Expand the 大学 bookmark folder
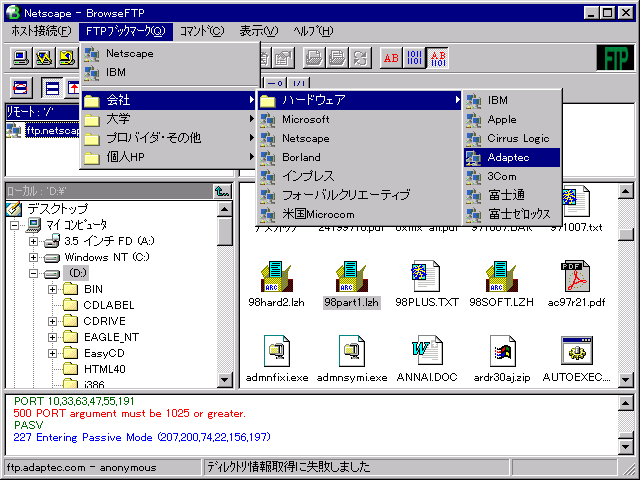 (169, 119)
